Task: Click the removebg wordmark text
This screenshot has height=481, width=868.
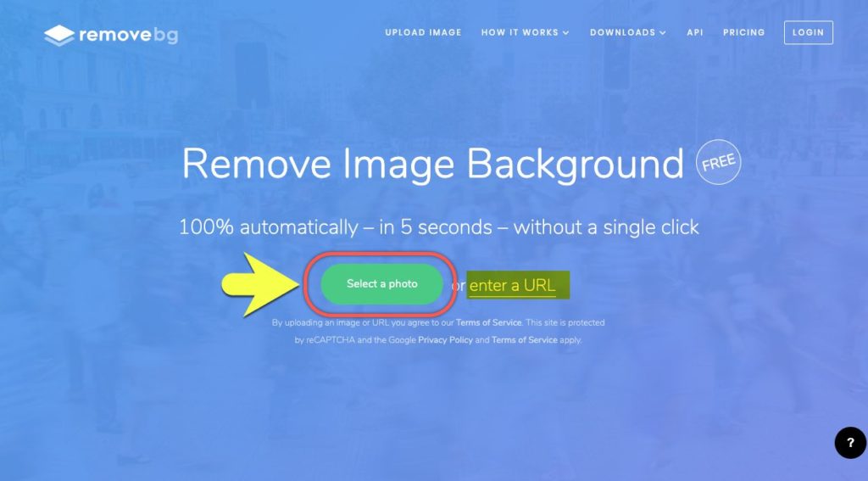Action: [129, 35]
